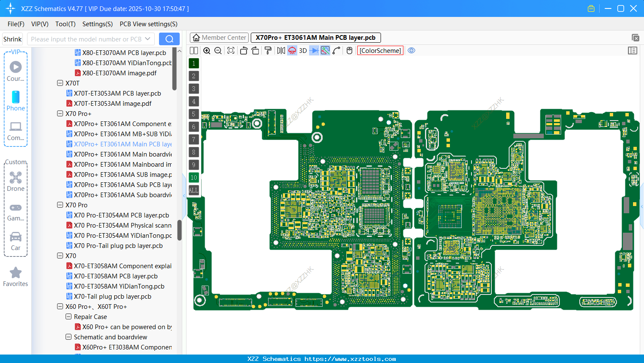Click the rotate left icon
Viewport: 644px width, 363px height.
[244, 50]
